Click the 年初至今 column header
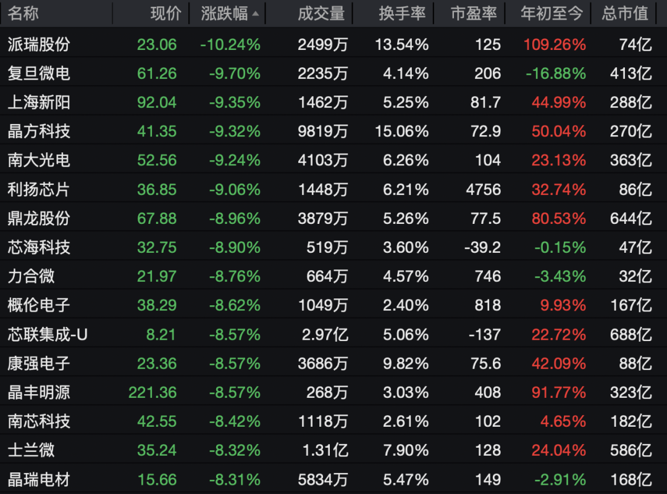 pyautogui.click(x=551, y=14)
